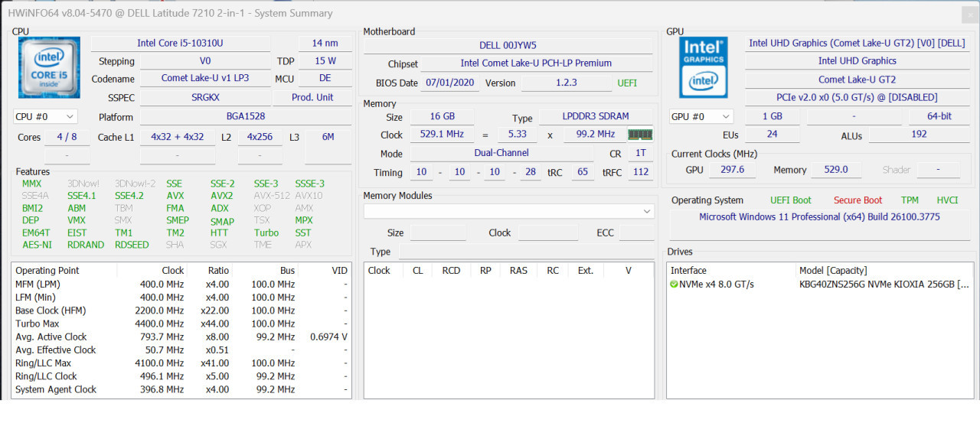Click the memory module chip icon
This screenshot has height=439, width=980.
[x=640, y=135]
